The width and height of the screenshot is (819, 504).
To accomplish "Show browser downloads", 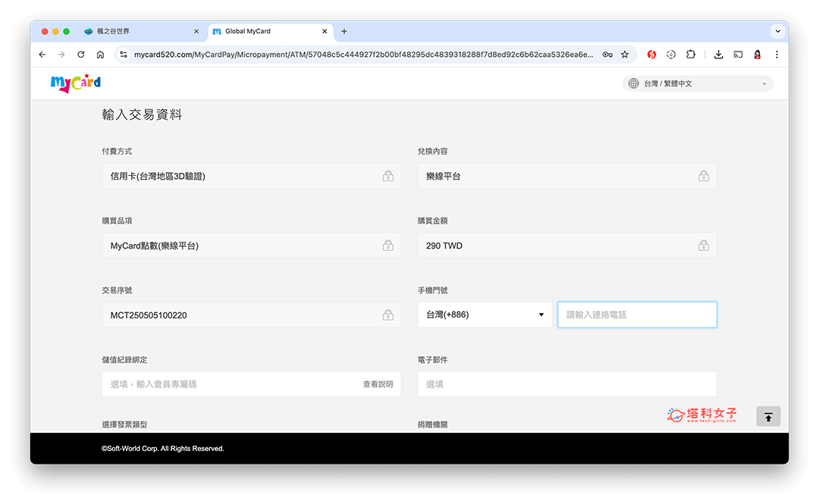I will coord(719,55).
